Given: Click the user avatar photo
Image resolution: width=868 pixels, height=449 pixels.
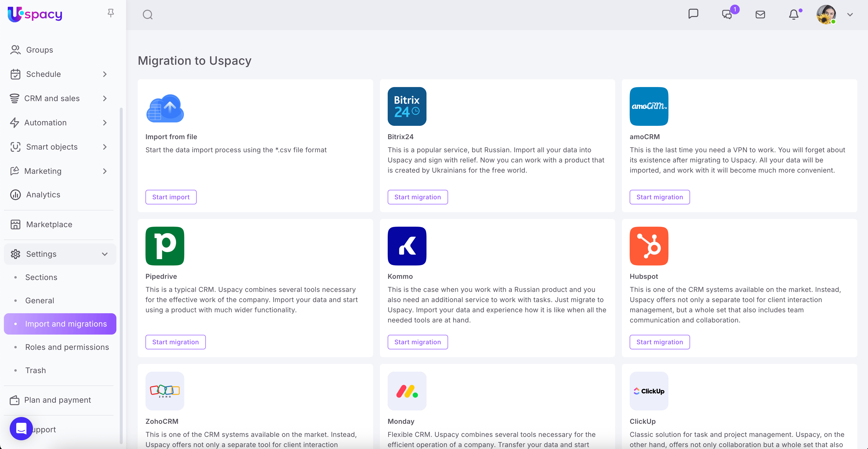Looking at the screenshot, I should pos(826,15).
